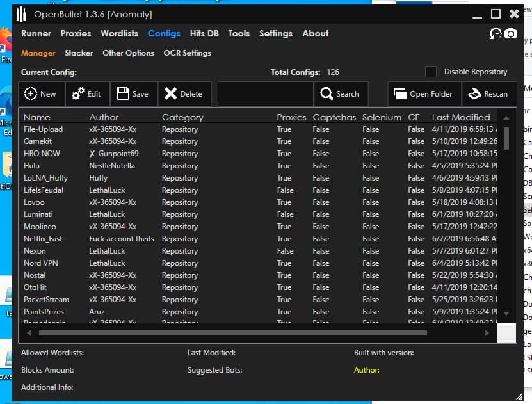Click the vertical scrollbar down arrow
The width and height of the screenshot is (532, 404).
coord(506,314)
